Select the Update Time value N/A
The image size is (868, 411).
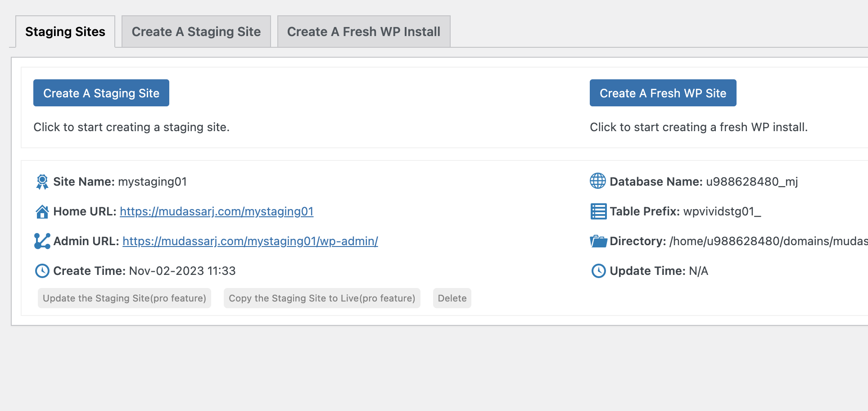[x=699, y=271]
